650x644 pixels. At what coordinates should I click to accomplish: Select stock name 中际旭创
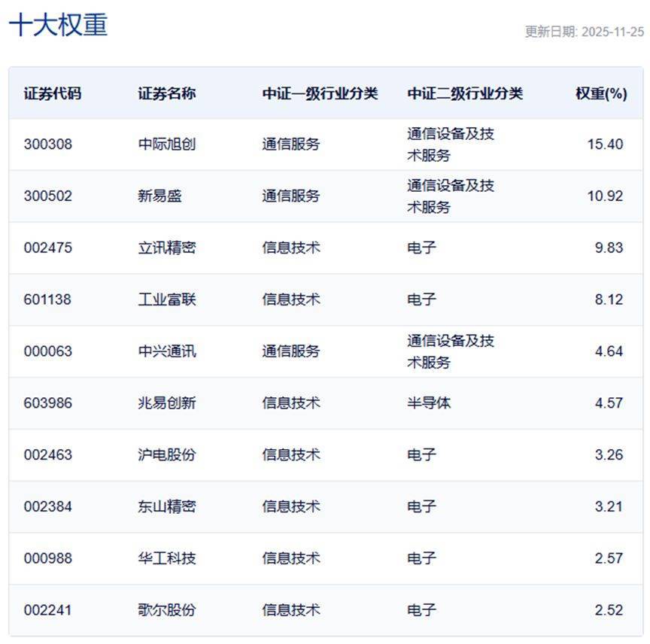pos(167,144)
